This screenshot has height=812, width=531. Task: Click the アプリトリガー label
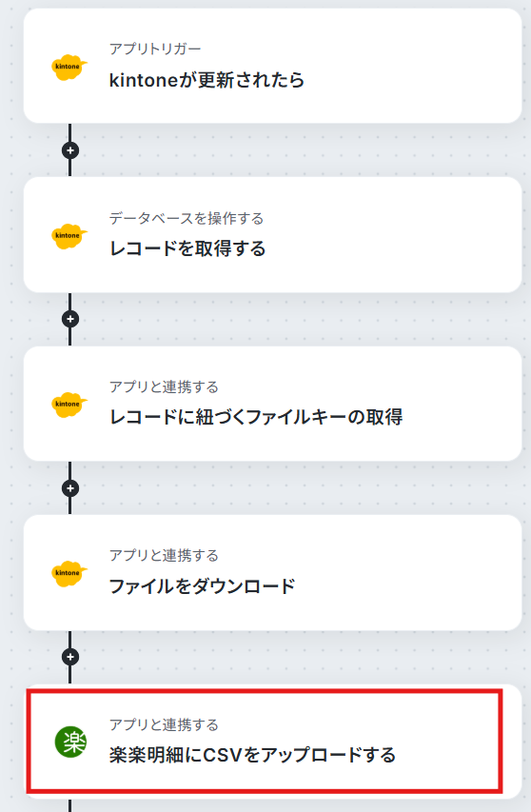(155, 50)
